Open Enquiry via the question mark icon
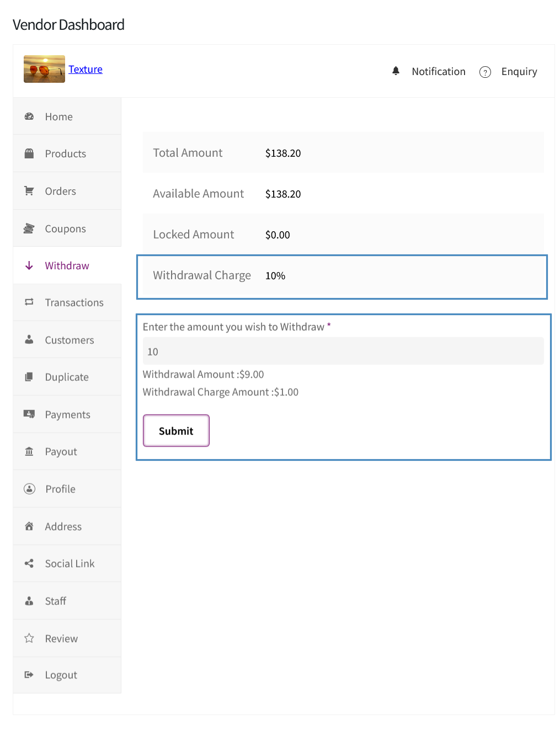 pyautogui.click(x=485, y=72)
